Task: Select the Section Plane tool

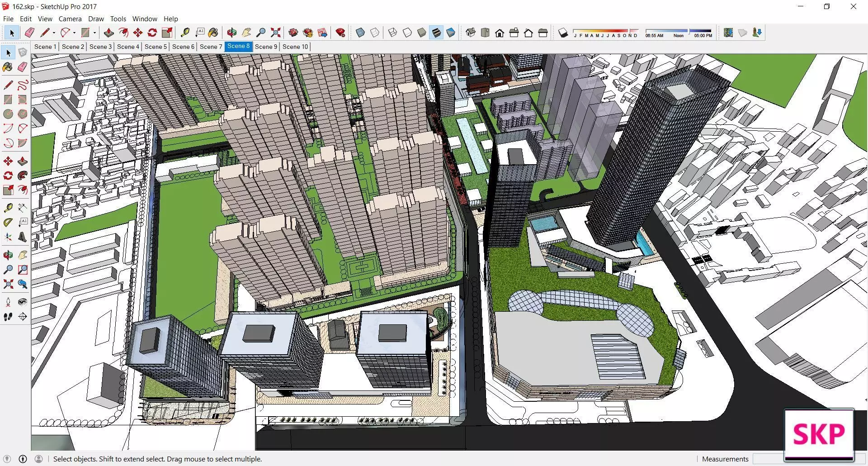Action: [x=23, y=317]
